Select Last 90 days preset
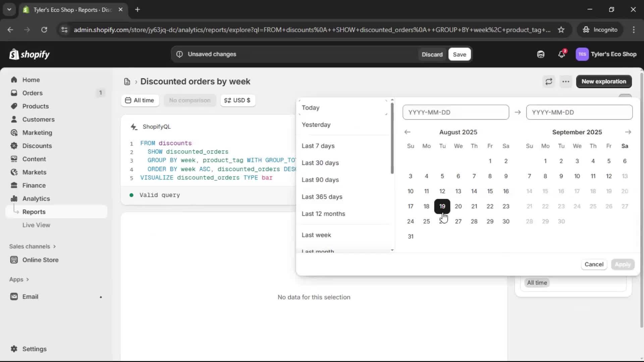The image size is (644, 362). click(343, 180)
